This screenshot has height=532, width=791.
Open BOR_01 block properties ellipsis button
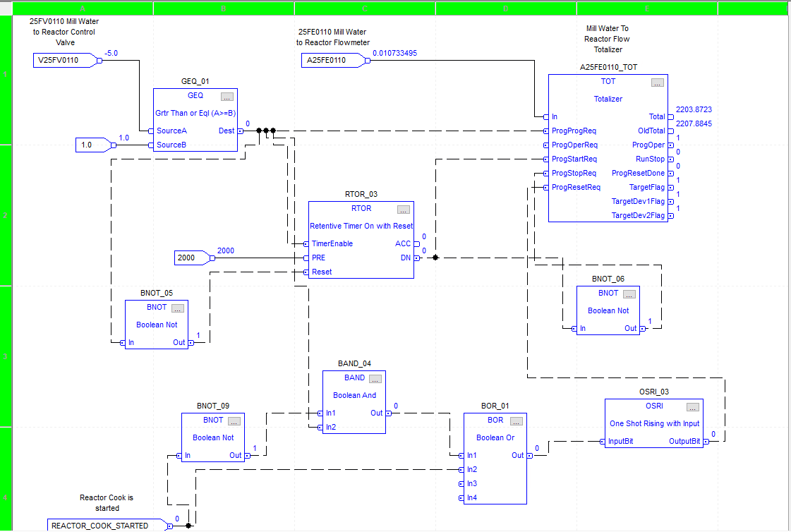516,421
